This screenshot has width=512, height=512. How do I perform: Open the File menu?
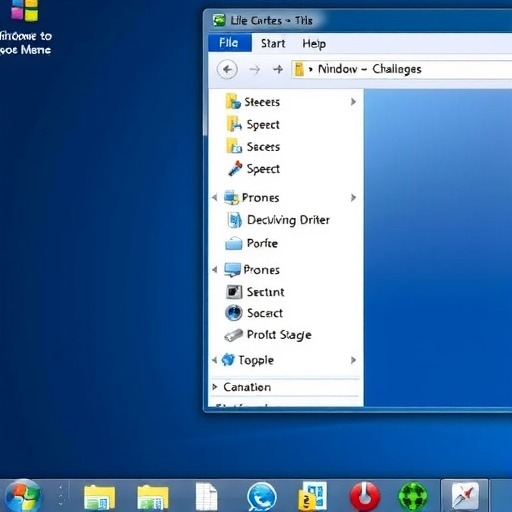pos(230,43)
